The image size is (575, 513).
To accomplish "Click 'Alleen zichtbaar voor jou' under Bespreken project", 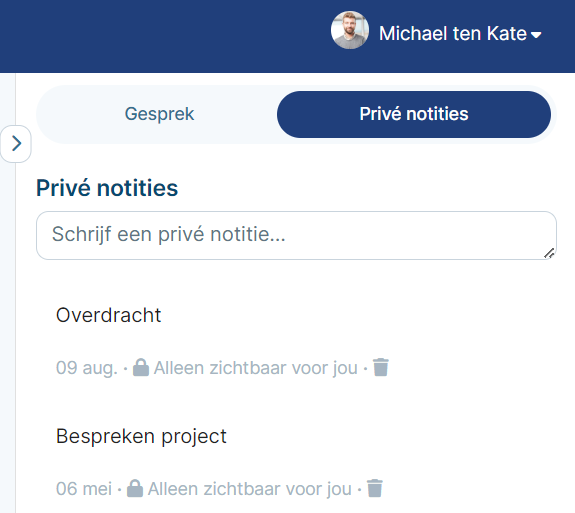I will [x=250, y=489].
